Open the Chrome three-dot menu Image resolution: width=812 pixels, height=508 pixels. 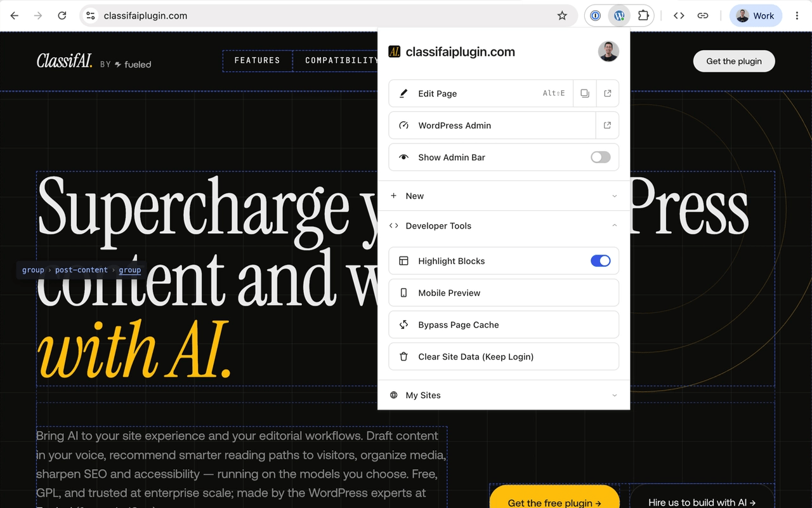pyautogui.click(x=797, y=16)
